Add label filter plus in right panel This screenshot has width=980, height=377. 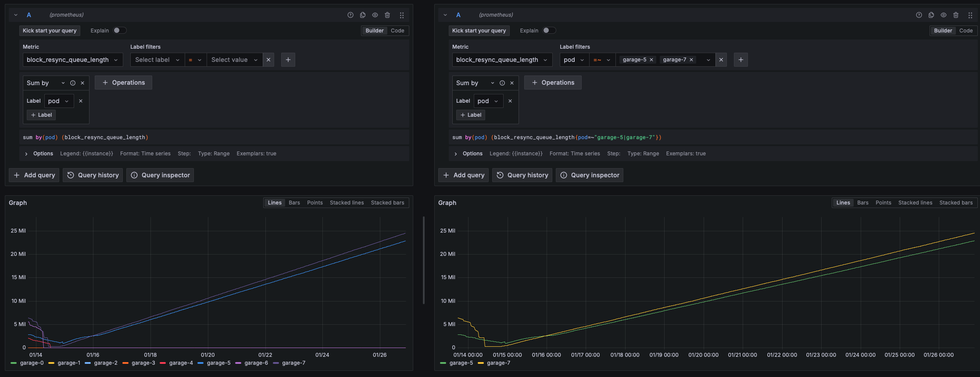point(741,60)
